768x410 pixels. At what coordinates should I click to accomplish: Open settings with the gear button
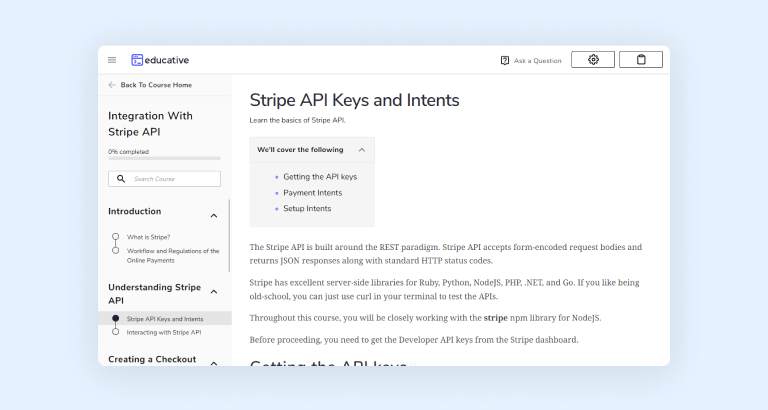point(593,60)
